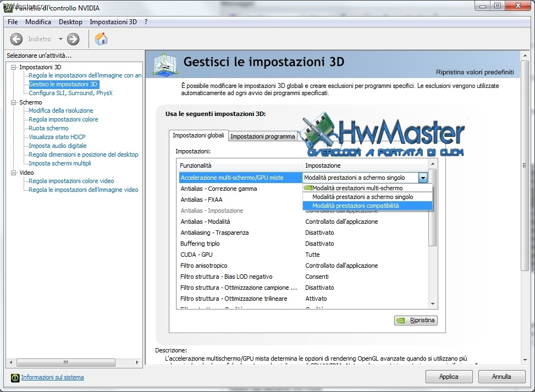
Task: Click the task tree scroll left arrow
Action: 11,362
